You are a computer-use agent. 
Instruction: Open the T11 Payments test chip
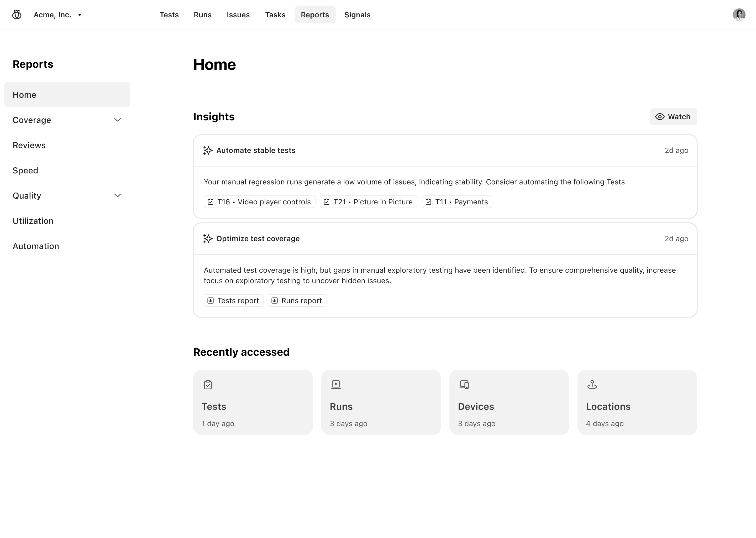(456, 201)
